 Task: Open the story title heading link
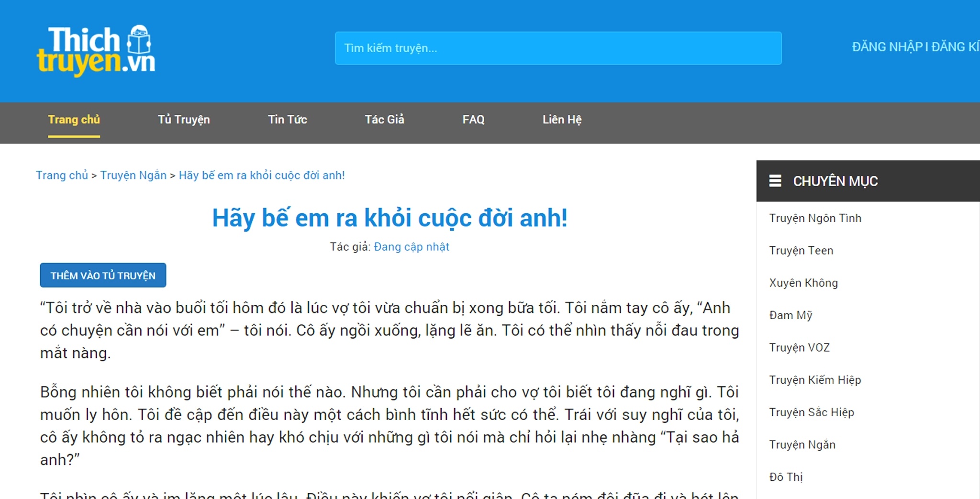tap(390, 218)
